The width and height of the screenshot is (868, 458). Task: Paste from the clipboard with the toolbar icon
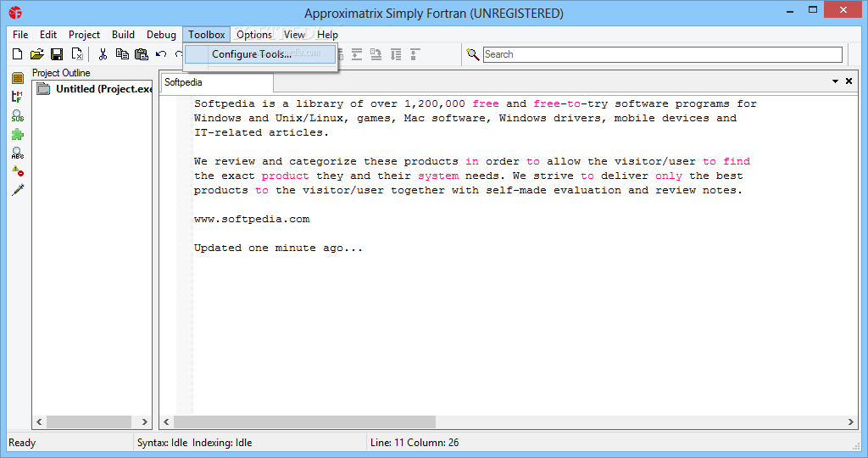pos(142,54)
